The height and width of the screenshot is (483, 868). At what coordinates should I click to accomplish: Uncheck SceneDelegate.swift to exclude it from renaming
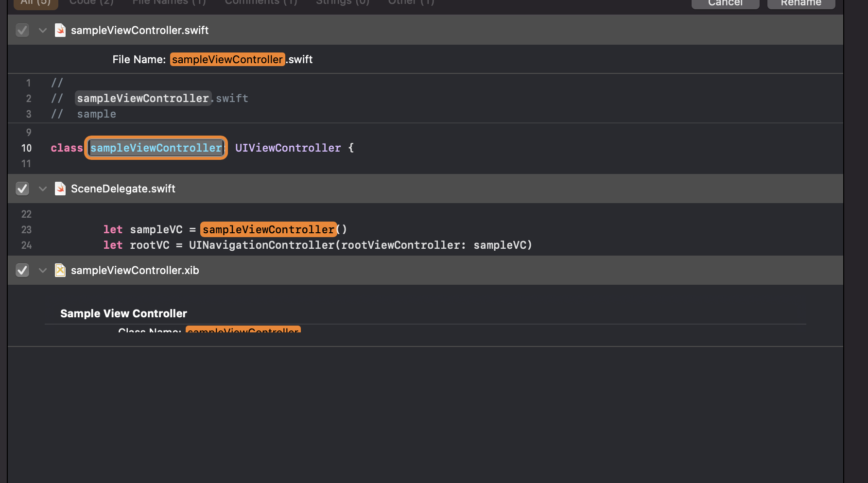coord(22,189)
